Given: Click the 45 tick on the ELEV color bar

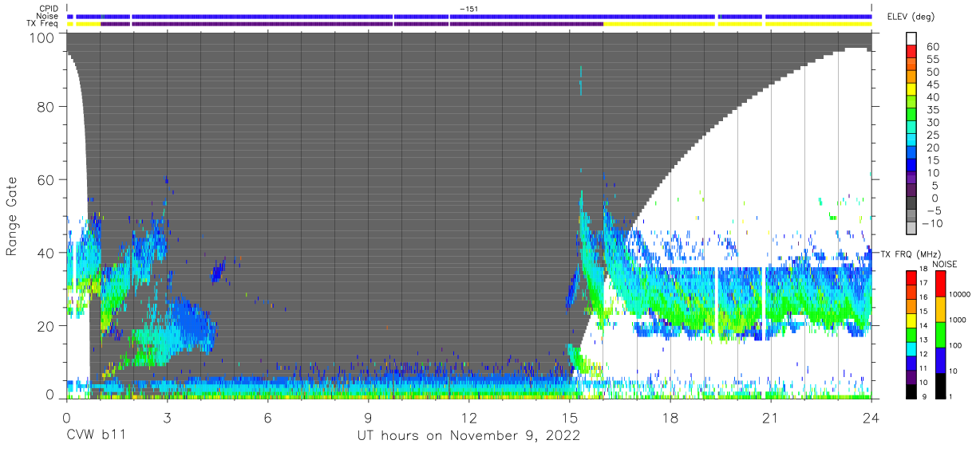Looking at the screenshot, I should [932, 85].
